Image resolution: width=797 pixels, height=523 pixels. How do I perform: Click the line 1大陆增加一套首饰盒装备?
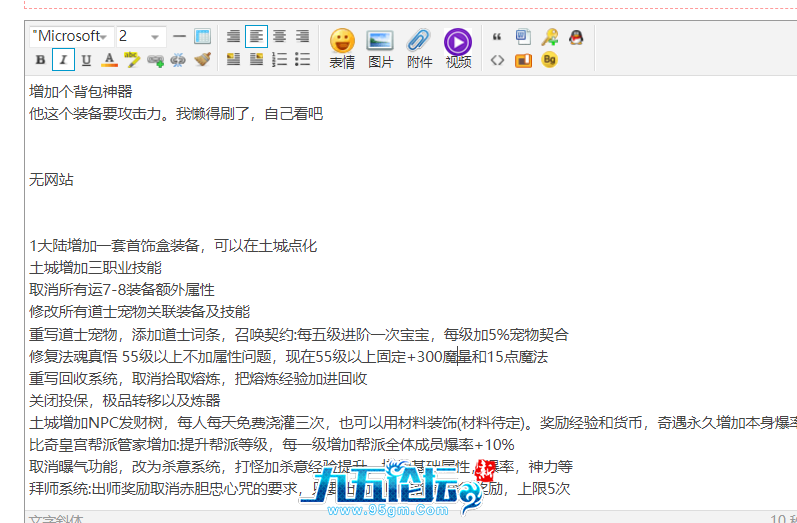point(173,246)
